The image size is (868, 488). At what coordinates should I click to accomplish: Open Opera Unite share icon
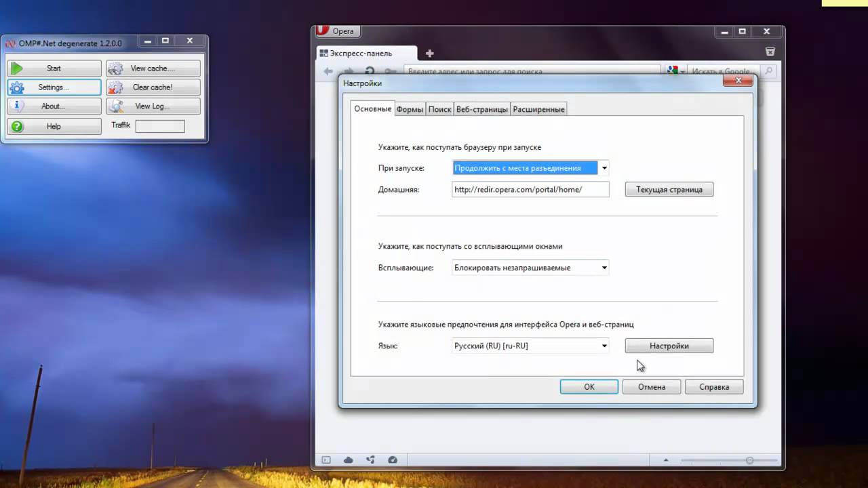pos(370,460)
